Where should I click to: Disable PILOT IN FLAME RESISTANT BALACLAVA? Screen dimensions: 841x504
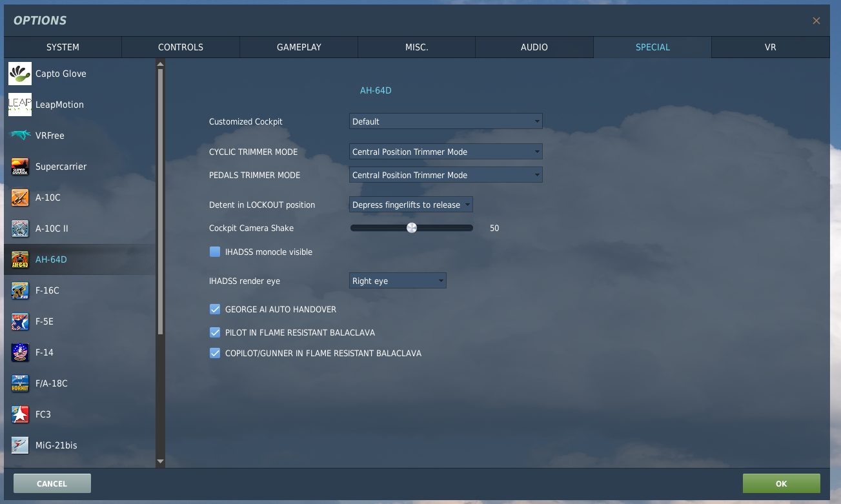coord(215,332)
